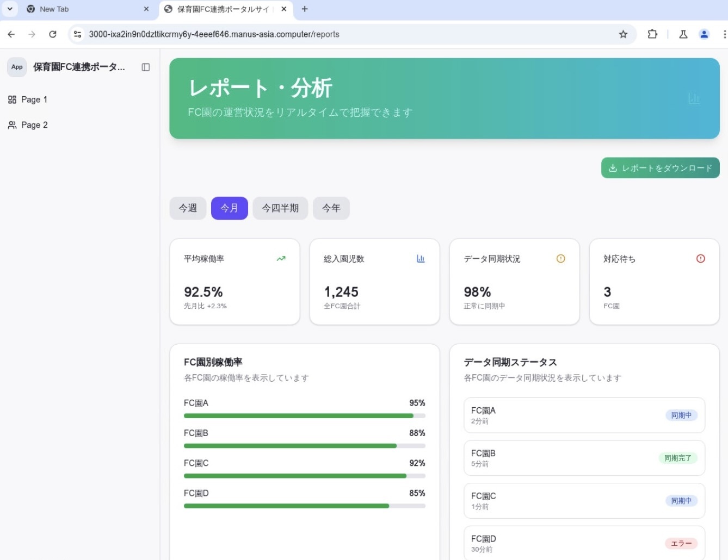Click the red alert icon on 対応待ち card
Viewport: 728px width, 560px height.
(700, 259)
